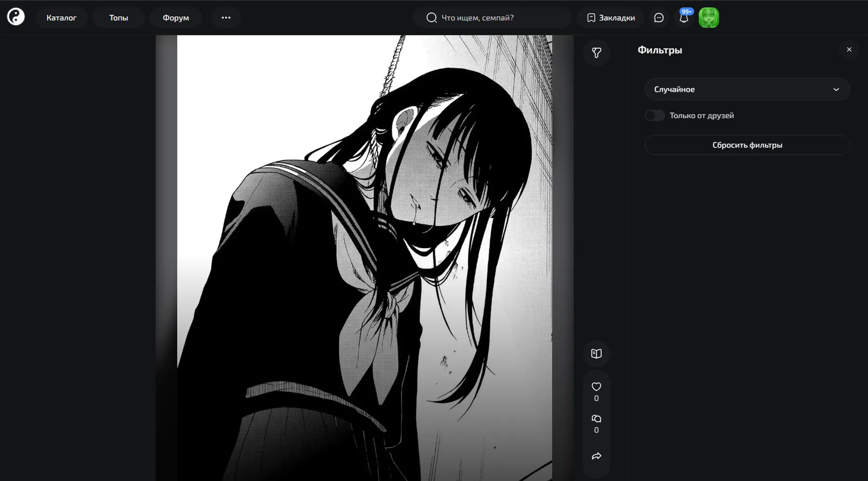Image resolution: width=868 pixels, height=481 pixels.
Task: Open comments bubble icon below heart
Action: pos(597,418)
